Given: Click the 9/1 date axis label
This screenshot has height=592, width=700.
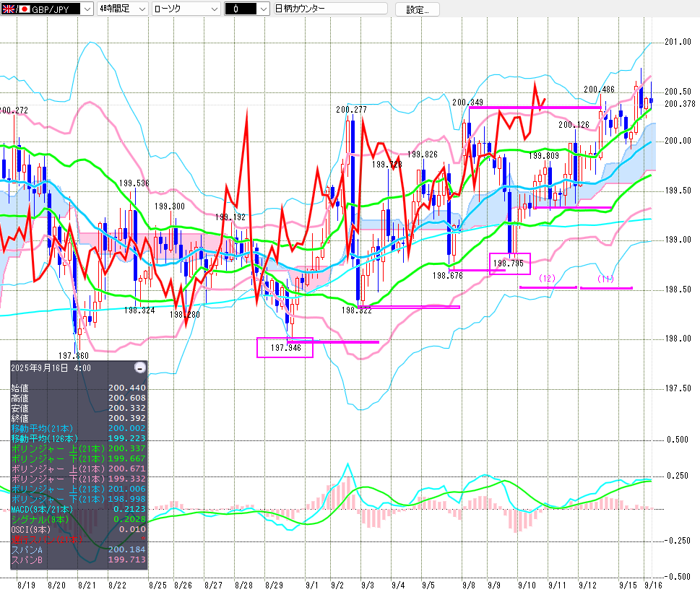Looking at the screenshot, I should (312, 585).
